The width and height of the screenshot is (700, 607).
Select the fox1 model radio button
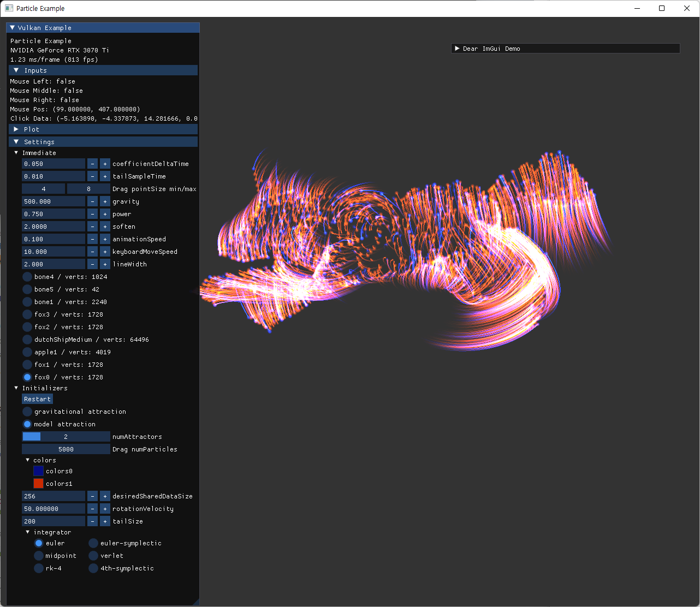click(27, 365)
